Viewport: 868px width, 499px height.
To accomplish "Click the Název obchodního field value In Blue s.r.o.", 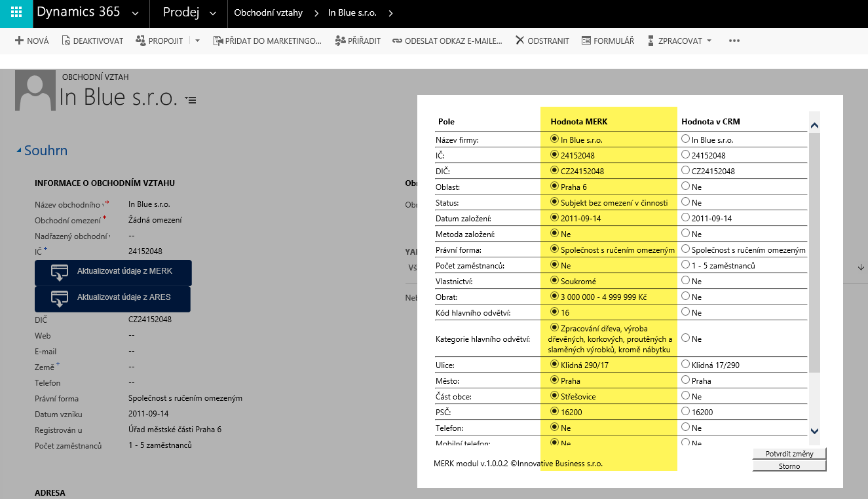I will pos(149,204).
